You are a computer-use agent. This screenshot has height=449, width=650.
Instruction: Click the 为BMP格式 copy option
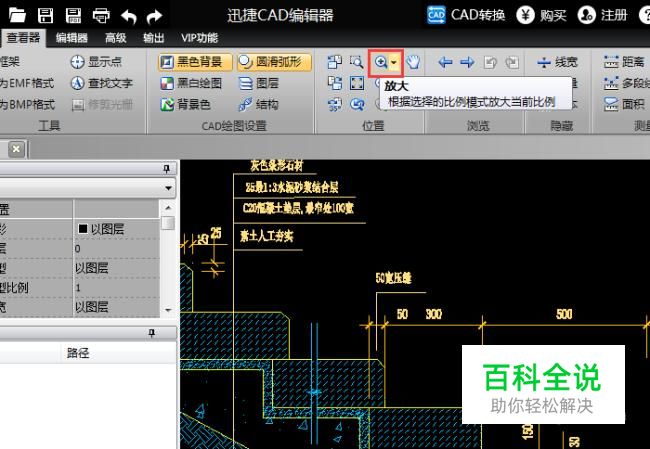pyautogui.click(x=27, y=104)
